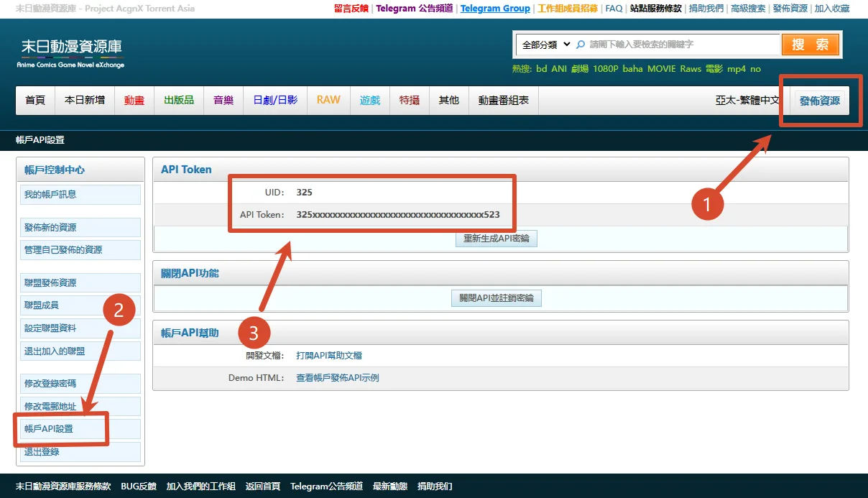Open footer link BUG反饋
This screenshot has width=868, height=498.
tap(139, 487)
